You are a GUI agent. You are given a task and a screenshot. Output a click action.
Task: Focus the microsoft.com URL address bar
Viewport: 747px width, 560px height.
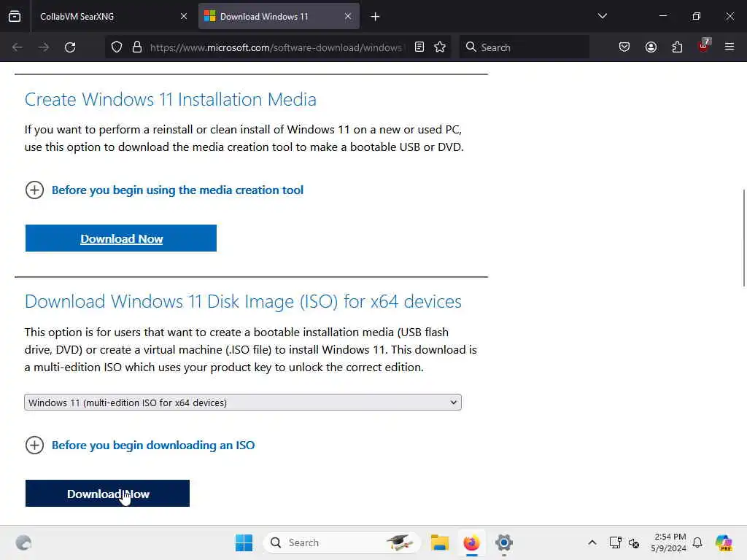tap(276, 47)
